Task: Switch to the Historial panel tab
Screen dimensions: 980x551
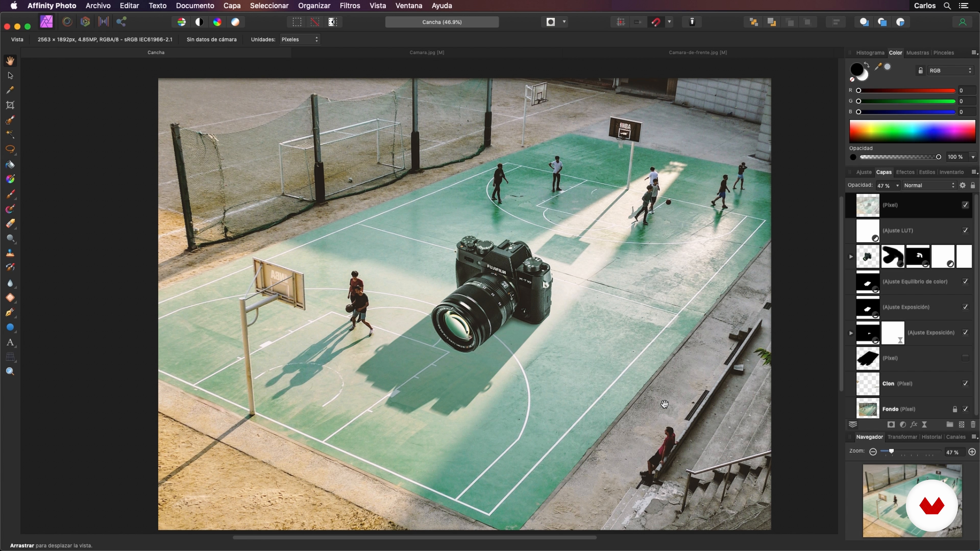Action: [x=931, y=437]
